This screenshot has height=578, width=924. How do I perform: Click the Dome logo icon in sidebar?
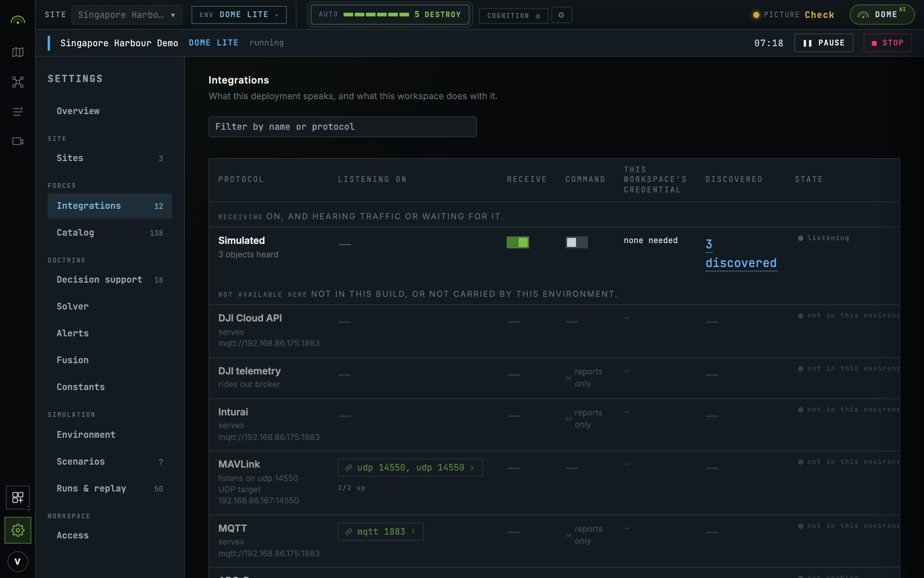pos(18,20)
